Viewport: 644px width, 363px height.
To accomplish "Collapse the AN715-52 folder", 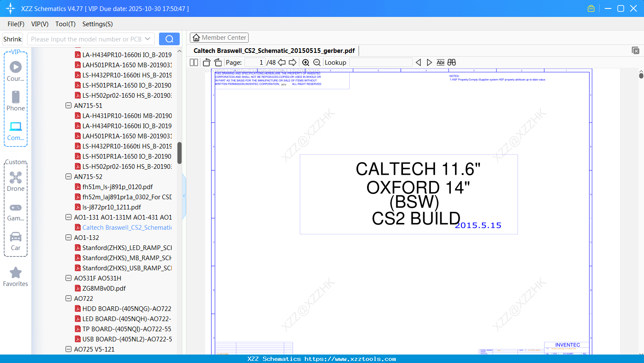I will [x=69, y=176].
